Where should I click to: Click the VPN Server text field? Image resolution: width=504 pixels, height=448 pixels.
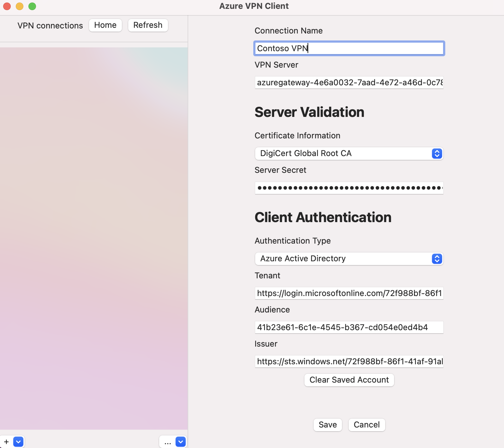349,82
